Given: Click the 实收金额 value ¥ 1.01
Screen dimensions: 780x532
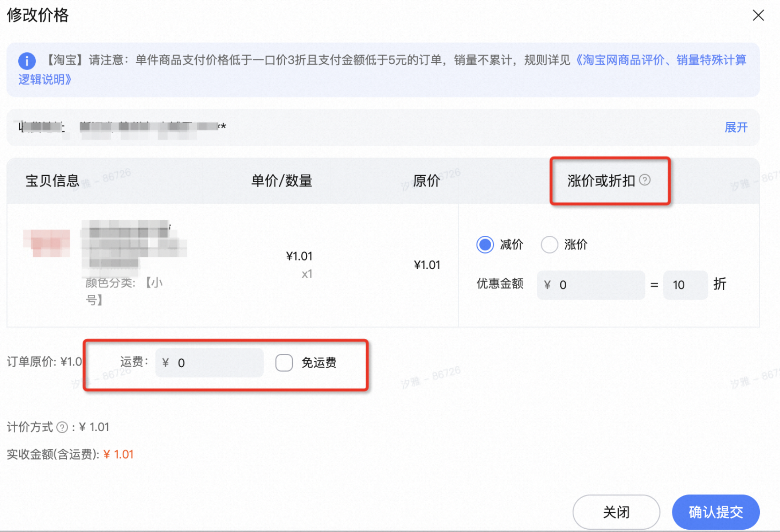Looking at the screenshot, I should click(119, 454).
